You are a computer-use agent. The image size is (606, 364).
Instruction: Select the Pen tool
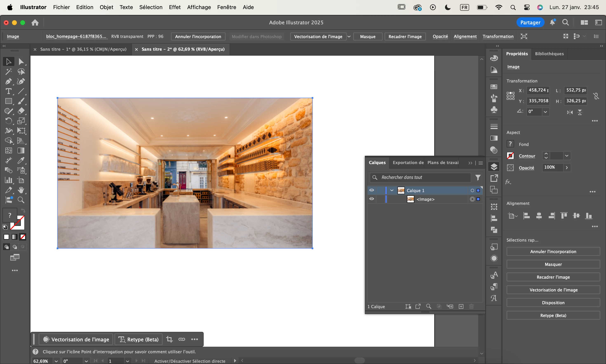[x=8, y=81]
